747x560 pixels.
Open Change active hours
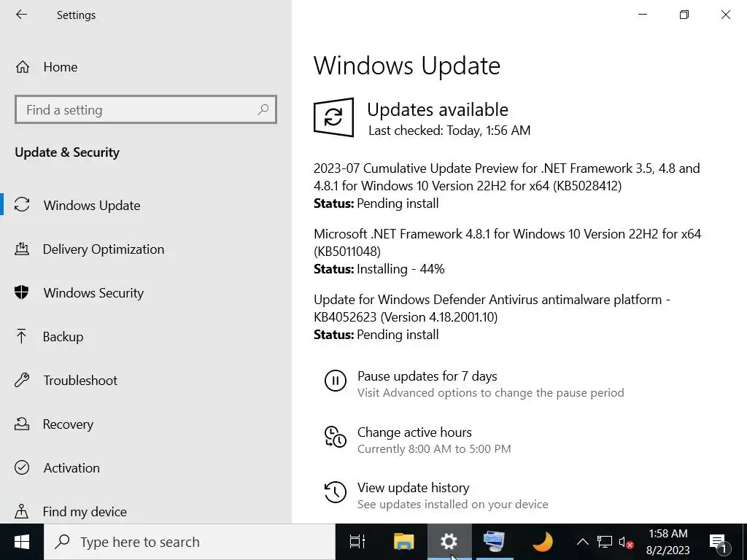pos(414,432)
